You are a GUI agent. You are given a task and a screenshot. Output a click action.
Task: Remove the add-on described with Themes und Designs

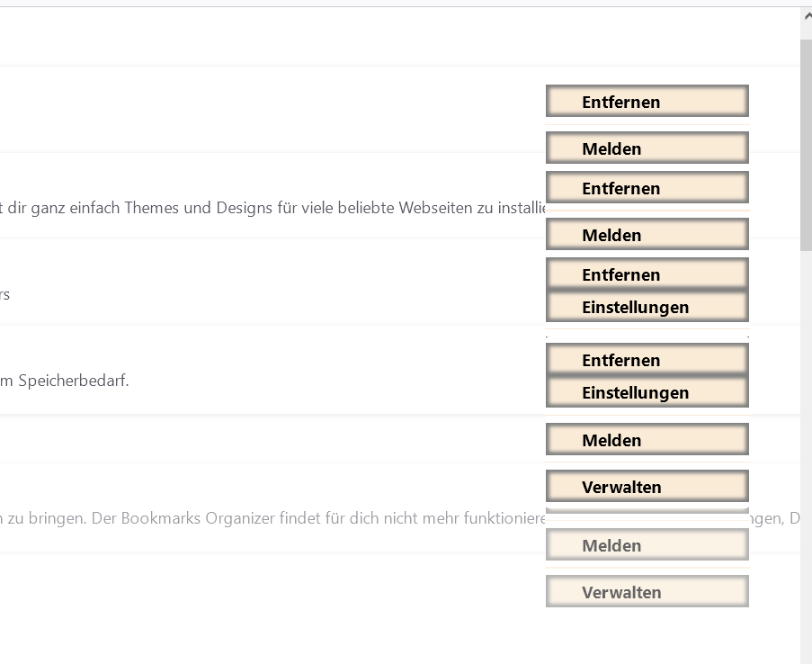click(647, 188)
